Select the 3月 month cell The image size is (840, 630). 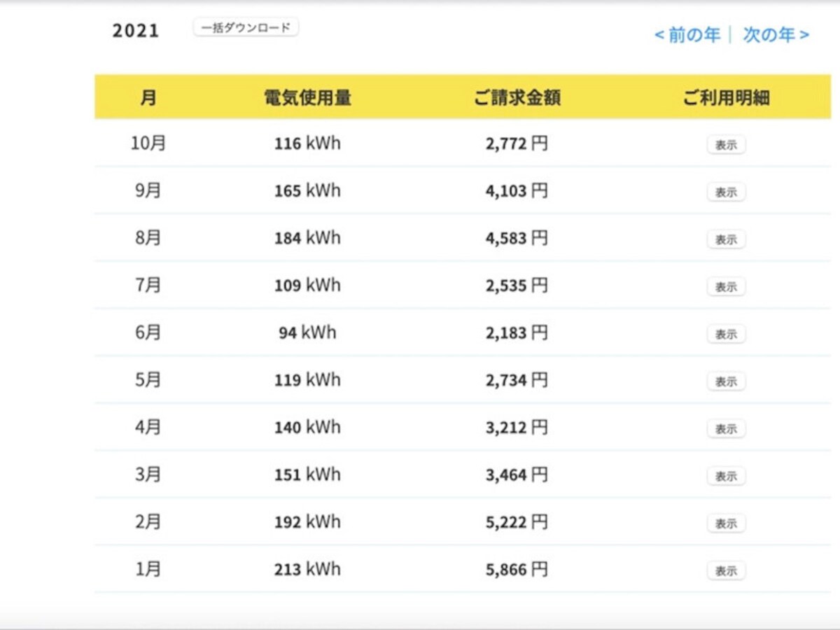[x=148, y=475]
